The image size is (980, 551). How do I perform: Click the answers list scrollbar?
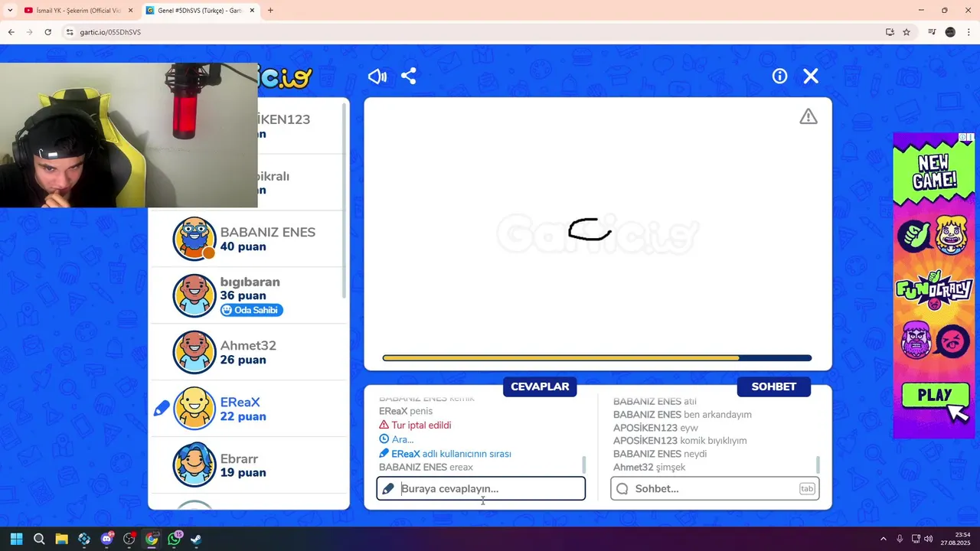coord(584,465)
